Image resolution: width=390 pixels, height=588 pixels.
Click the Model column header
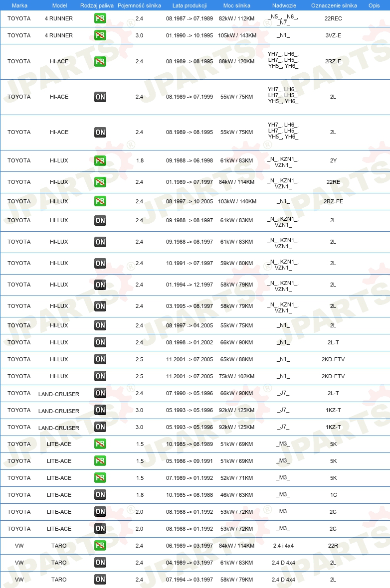(60, 5)
